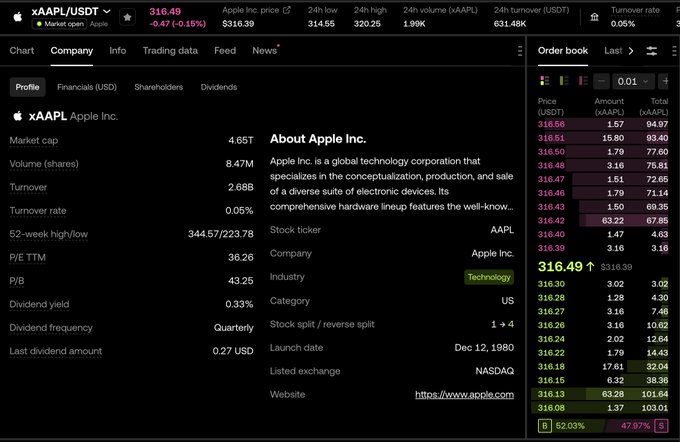The height and width of the screenshot is (442, 680).
Task: Open the Financials (USD) sub-tab
Action: (87, 87)
